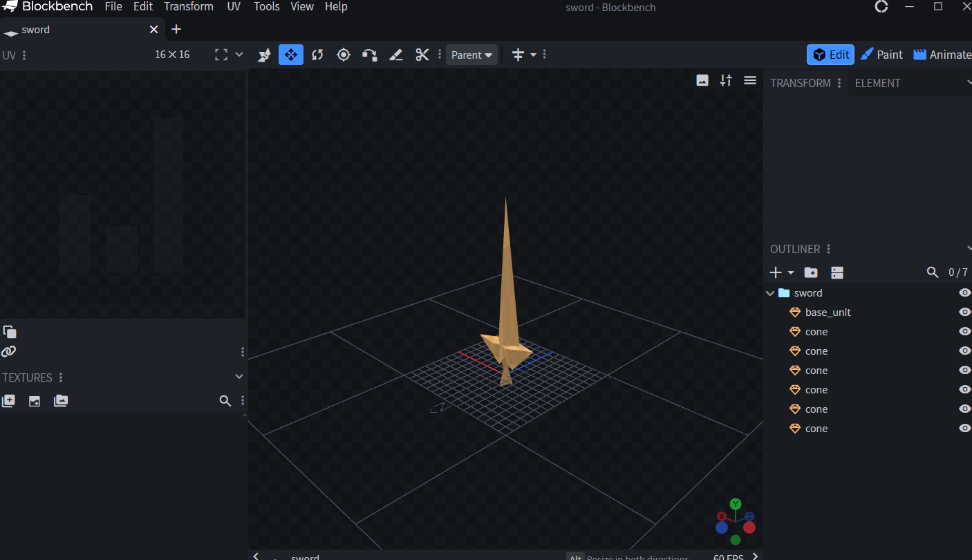Click the green Y axis gizmo
Image resolution: width=972 pixels, height=560 pixels.
coord(736,504)
